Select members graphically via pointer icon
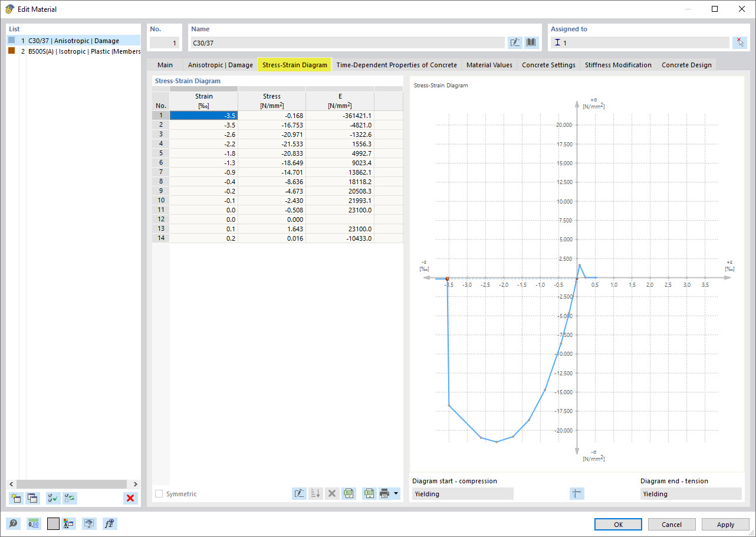 click(x=739, y=42)
